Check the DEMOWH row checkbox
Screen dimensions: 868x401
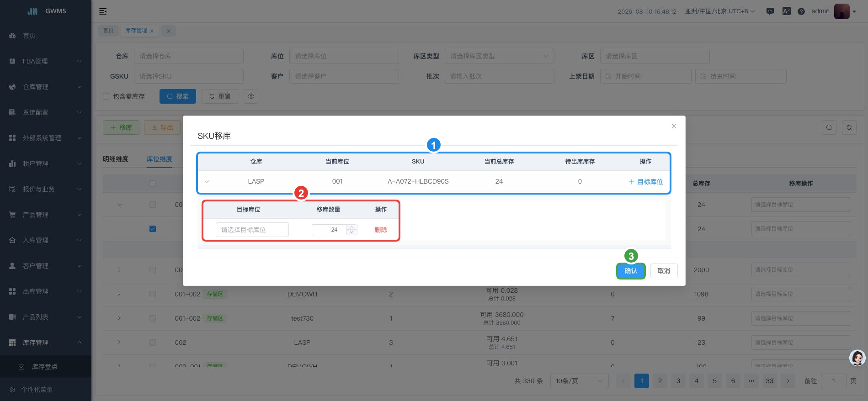[153, 294]
